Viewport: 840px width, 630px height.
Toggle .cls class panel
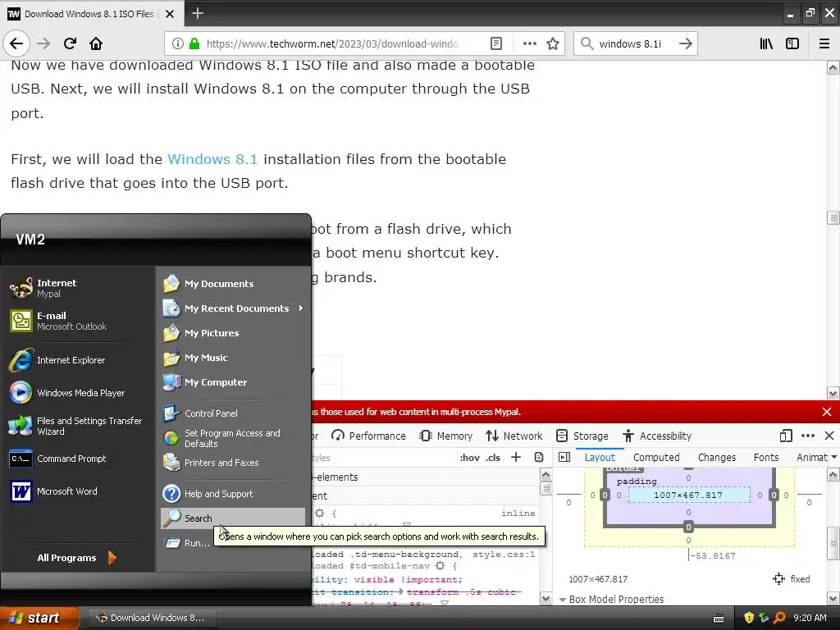click(493, 458)
